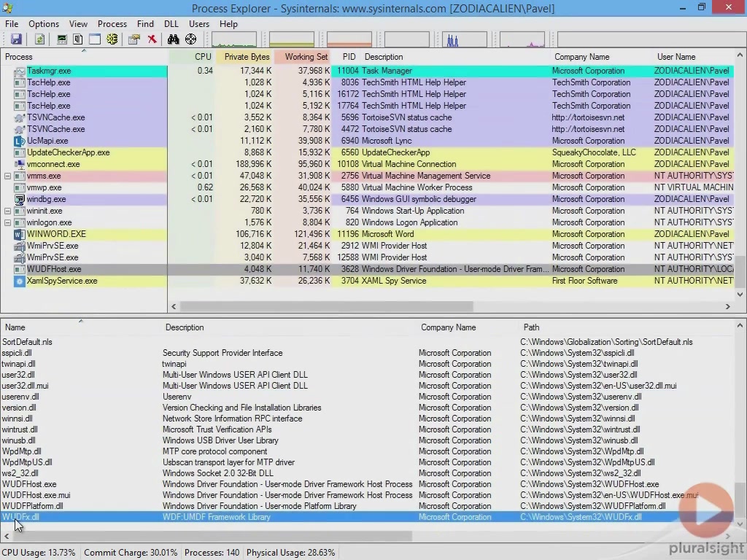Click the orange physical memory mini graph
Screen dimensions: 747x560
click(349, 39)
